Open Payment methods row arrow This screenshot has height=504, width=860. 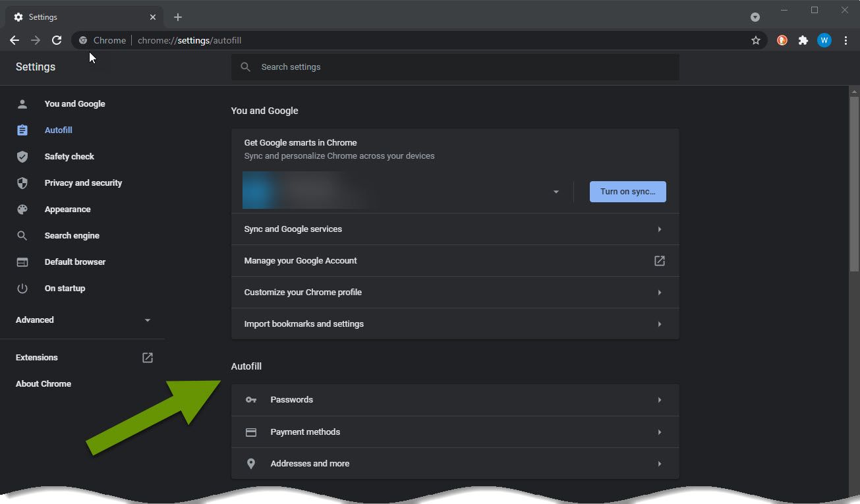(660, 432)
